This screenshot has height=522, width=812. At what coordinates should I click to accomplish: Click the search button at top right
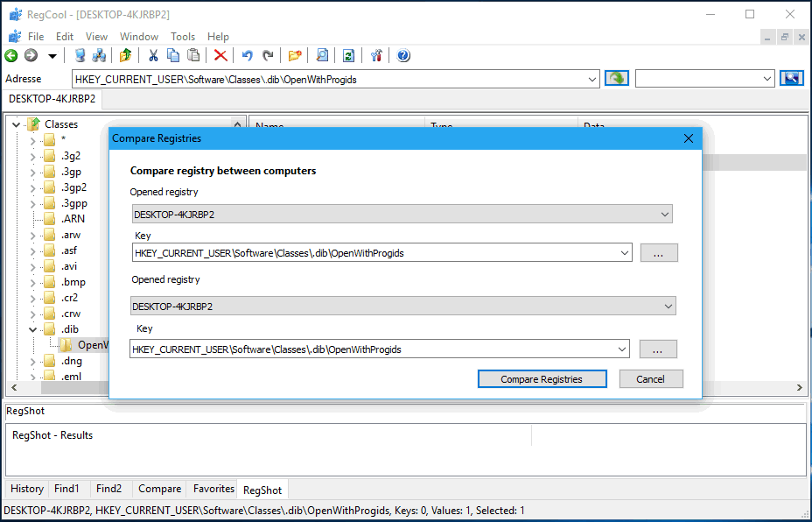click(792, 79)
